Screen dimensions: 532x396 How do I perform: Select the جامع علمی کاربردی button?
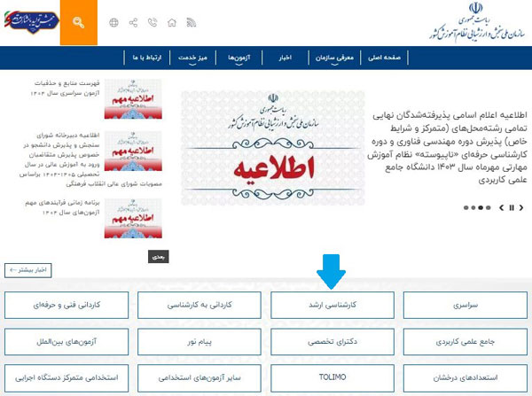465,342
